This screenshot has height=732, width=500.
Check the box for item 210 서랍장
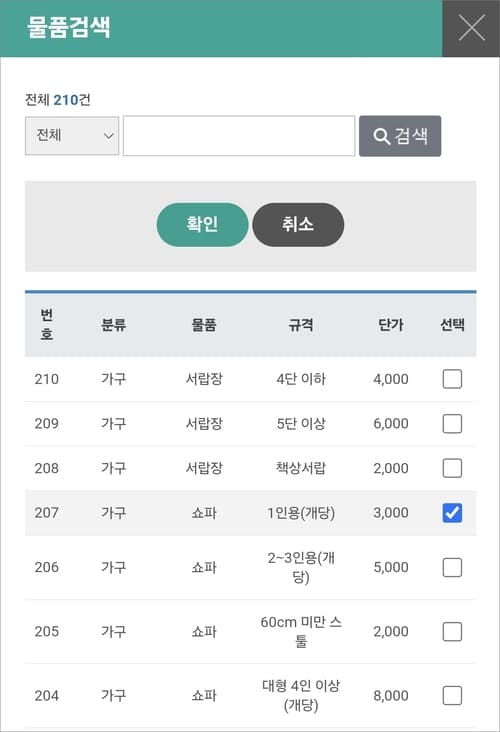tap(452, 379)
